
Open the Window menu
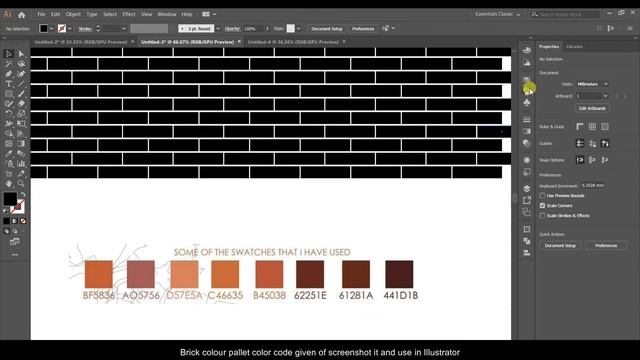click(x=167, y=14)
